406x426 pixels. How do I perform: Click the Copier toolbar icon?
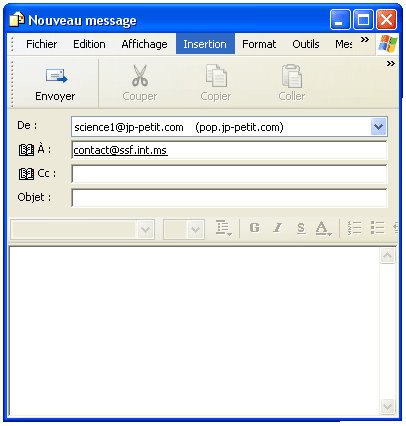coord(216,76)
